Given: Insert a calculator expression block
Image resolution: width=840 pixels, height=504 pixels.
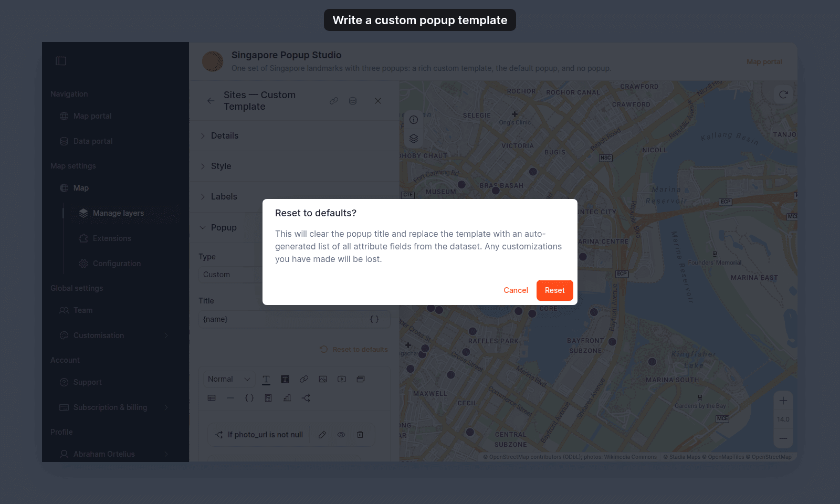Looking at the screenshot, I should 268,398.
